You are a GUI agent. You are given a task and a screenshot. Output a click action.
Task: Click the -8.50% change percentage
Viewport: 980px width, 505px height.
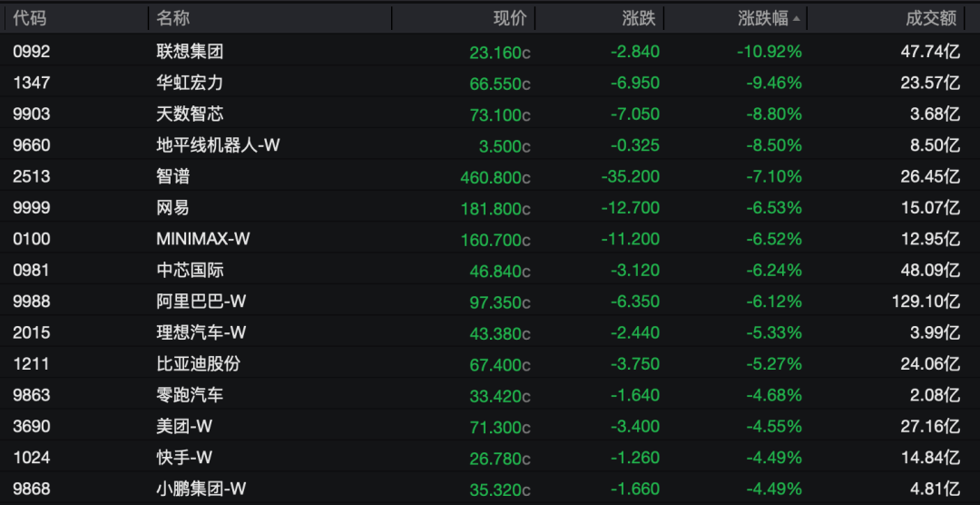pyautogui.click(x=774, y=146)
